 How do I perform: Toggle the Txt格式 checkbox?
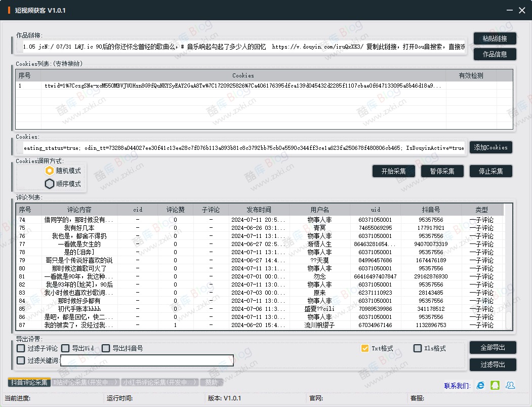(364, 348)
